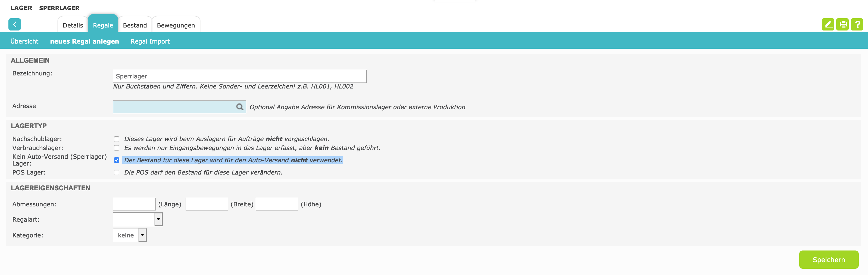Click the green printer icon
The height and width of the screenshot is (275, 868).
pyautogui.click(x=843, y=24)
